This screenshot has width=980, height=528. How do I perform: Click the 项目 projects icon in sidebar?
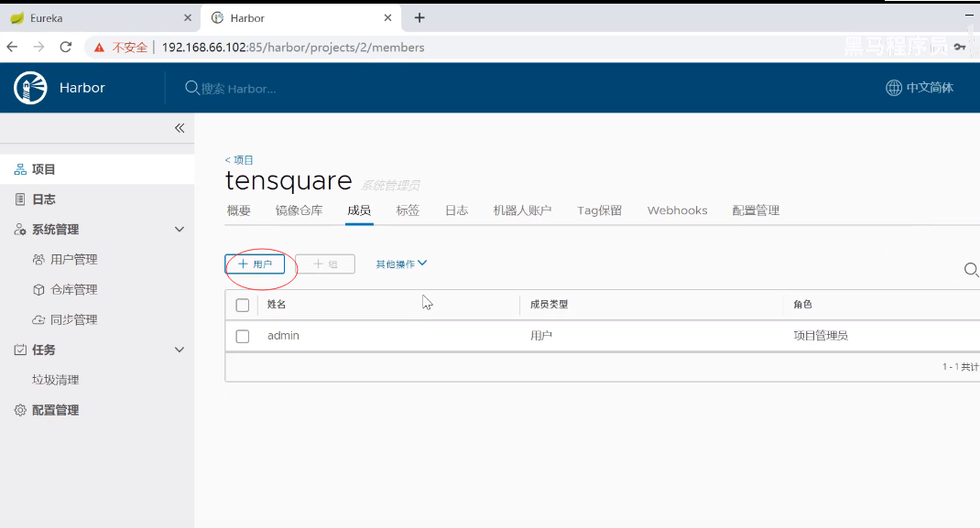pyautogui.click(x=20, y=169)
